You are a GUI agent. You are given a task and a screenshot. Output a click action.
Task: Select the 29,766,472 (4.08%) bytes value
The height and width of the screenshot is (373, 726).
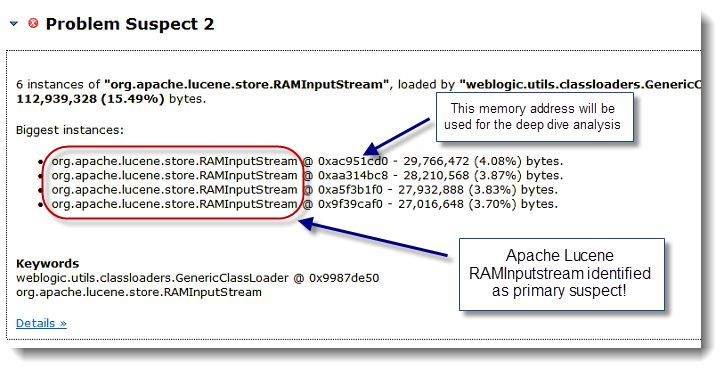point(483,162)
